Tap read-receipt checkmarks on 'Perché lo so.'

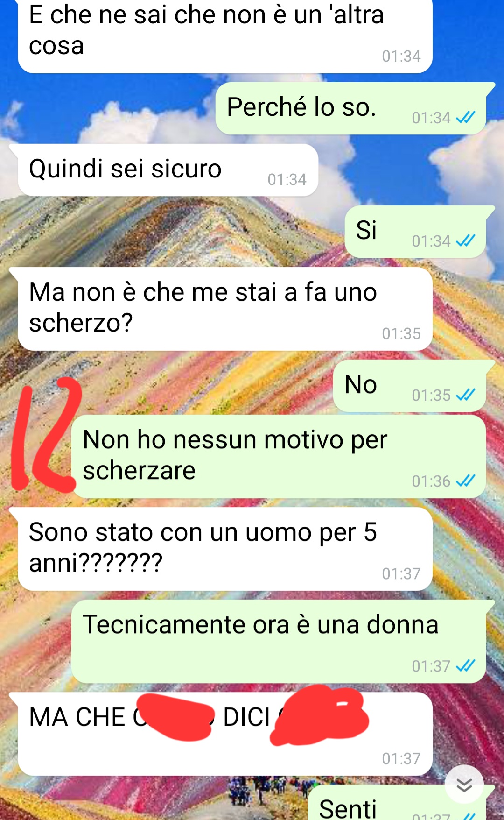pyautogui.click(x=465, y=117)
